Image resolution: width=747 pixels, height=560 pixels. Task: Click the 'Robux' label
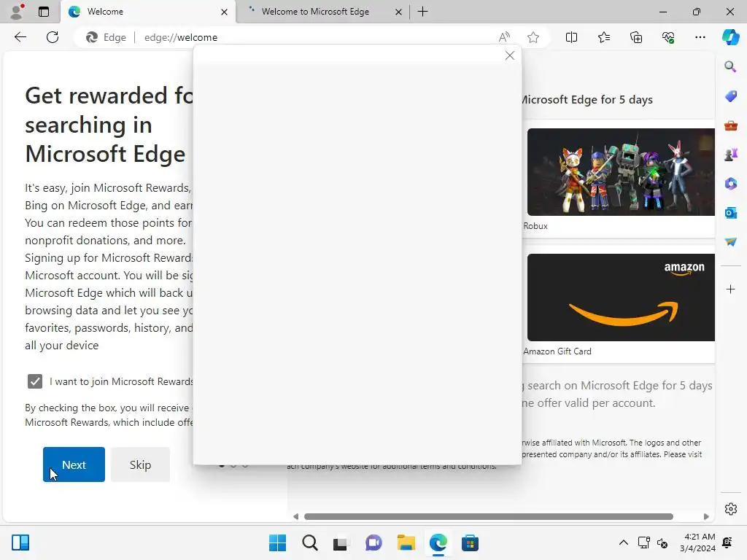pos(535,226)
